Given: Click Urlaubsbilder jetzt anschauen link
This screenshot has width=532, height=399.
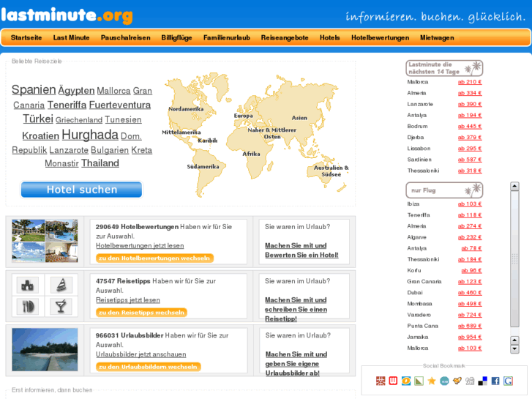Looking at the screenshot, I should point(141,354).
